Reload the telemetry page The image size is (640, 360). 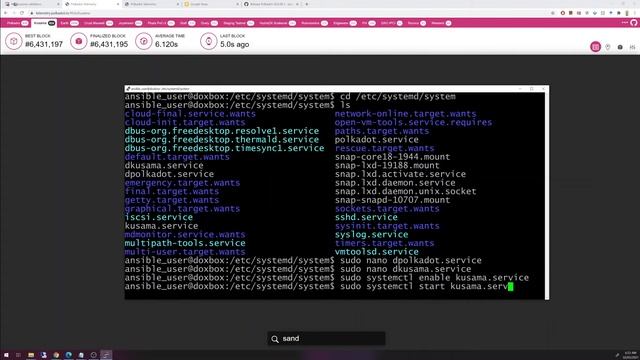coord(22,13)
